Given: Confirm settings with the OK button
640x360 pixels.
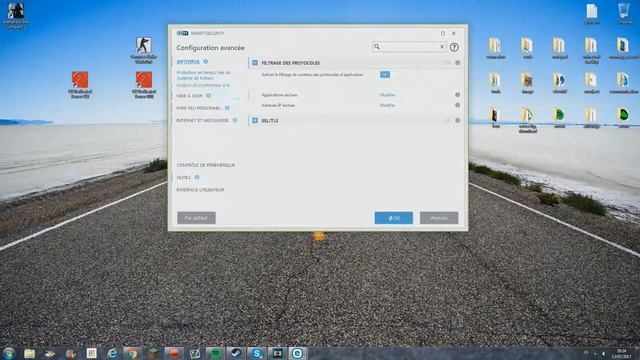Looking at the screenshot, I should point(394,218).
